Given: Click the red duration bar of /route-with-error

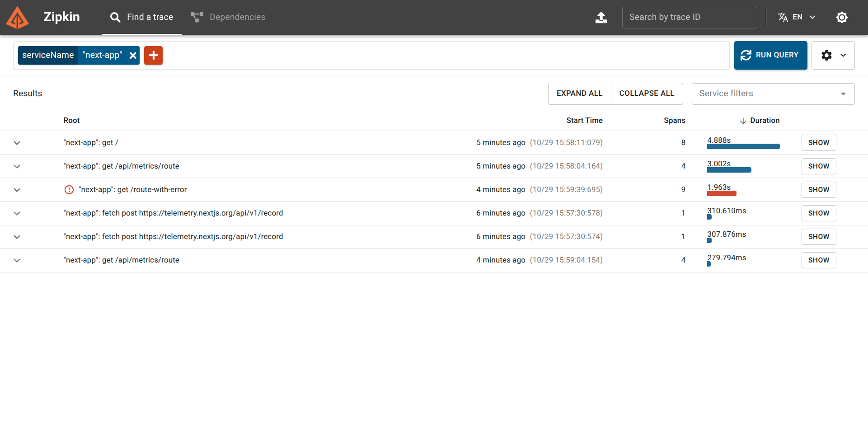Looking at the screenshot, I should click(x=722, y=193).
